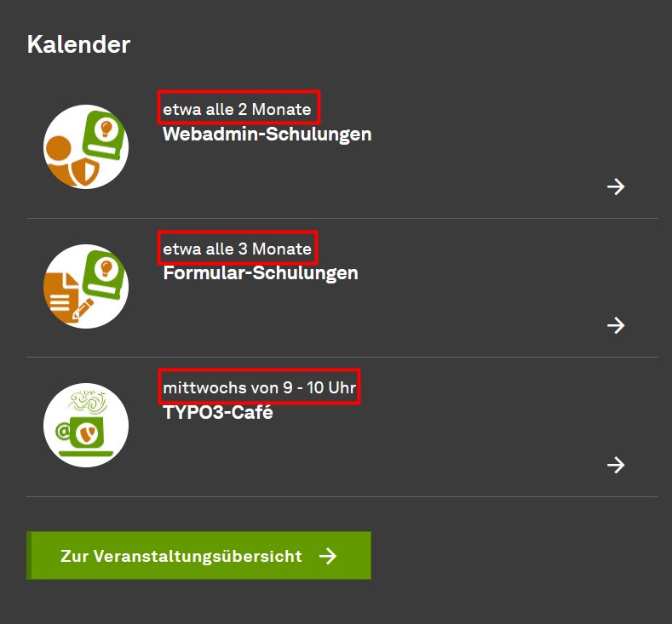Click the arrow in the Webadmin-Schulungen row

(x=616, y=186)
